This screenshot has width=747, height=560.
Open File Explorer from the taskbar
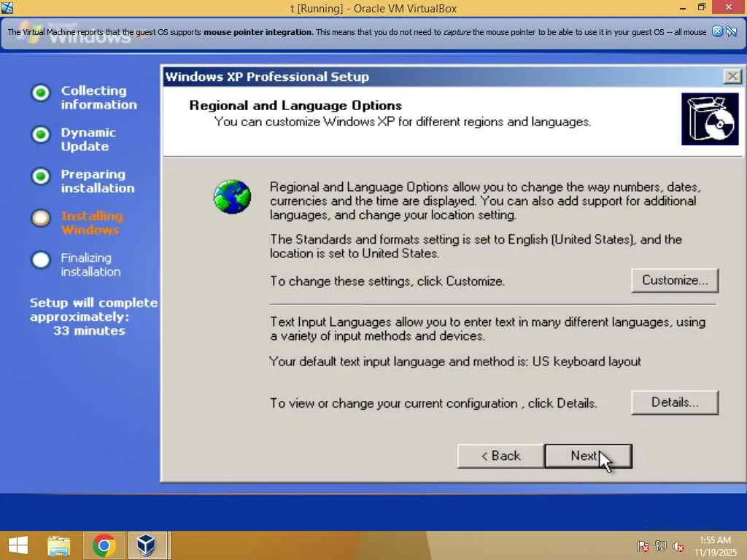pos(59,545)
